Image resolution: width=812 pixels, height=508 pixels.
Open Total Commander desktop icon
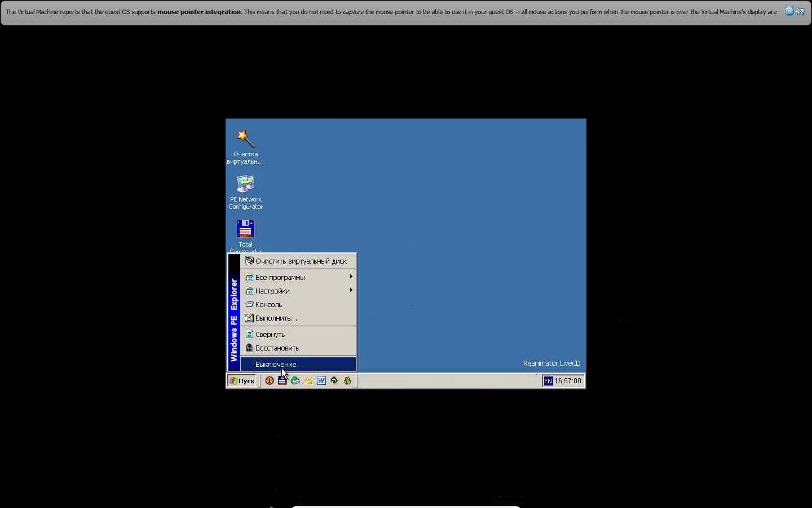click(245, 235)
